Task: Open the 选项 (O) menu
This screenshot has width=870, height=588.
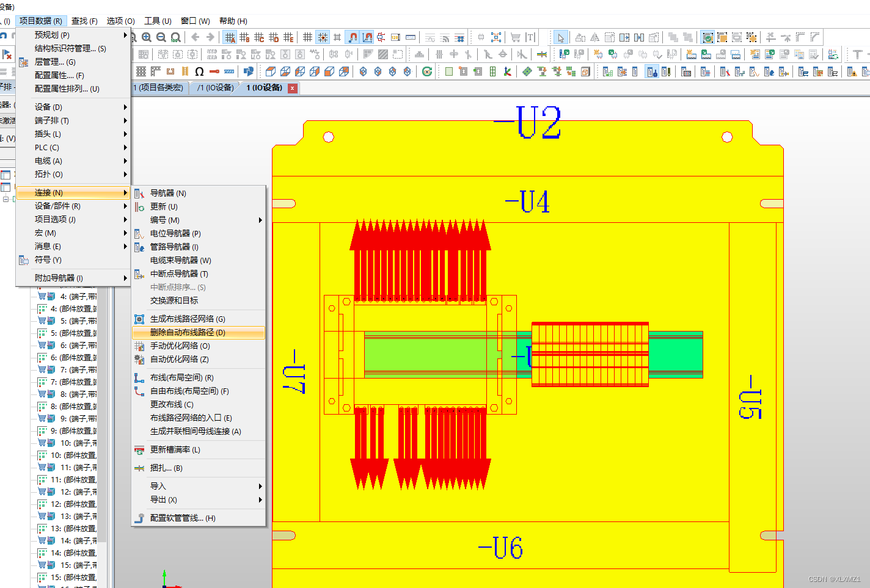Action: click(x=120, y=21)
